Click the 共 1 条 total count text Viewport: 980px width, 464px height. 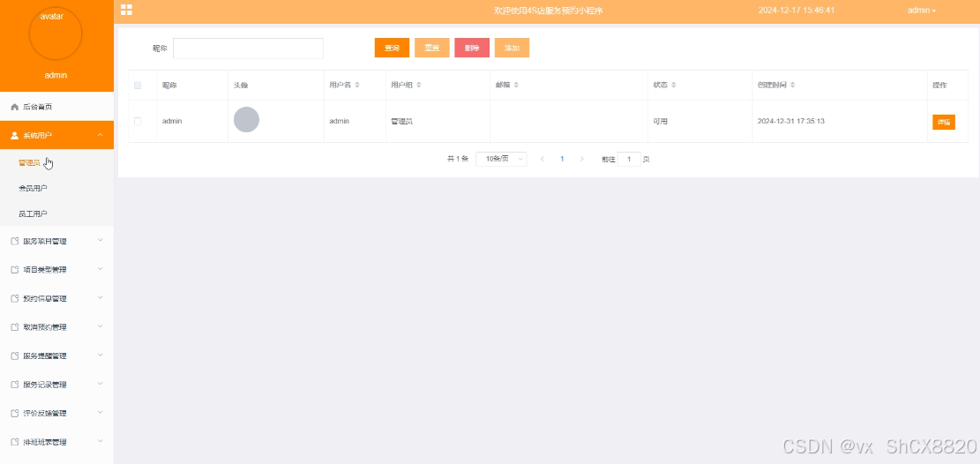(x=458, y=159)
